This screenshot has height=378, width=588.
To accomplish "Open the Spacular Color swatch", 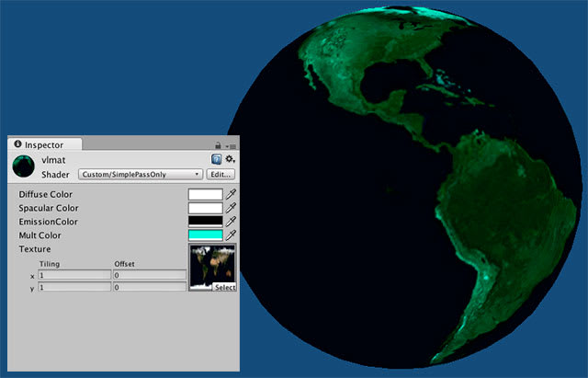I will point(205,209).
